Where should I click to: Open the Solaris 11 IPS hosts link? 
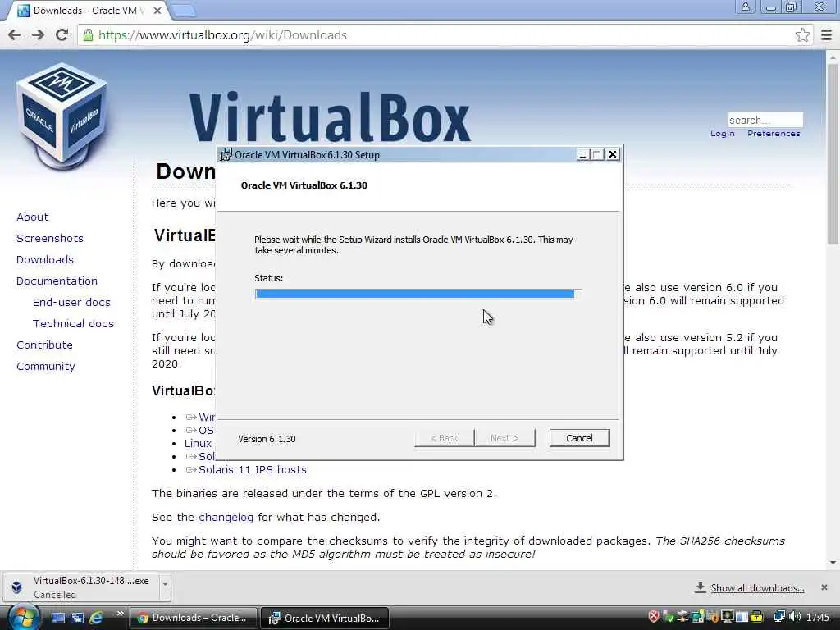pos(253,470)
